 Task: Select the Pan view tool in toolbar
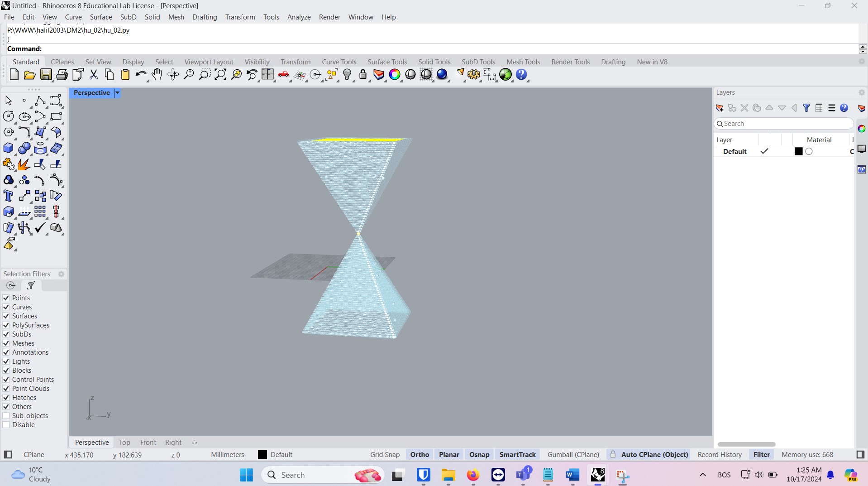tap(157, 75)
